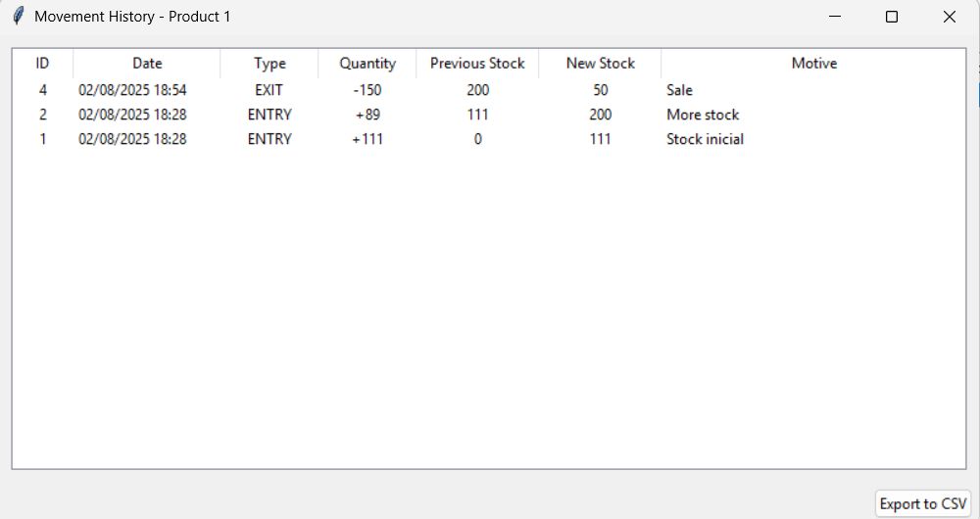Click the Motive column header

(813, 64)
